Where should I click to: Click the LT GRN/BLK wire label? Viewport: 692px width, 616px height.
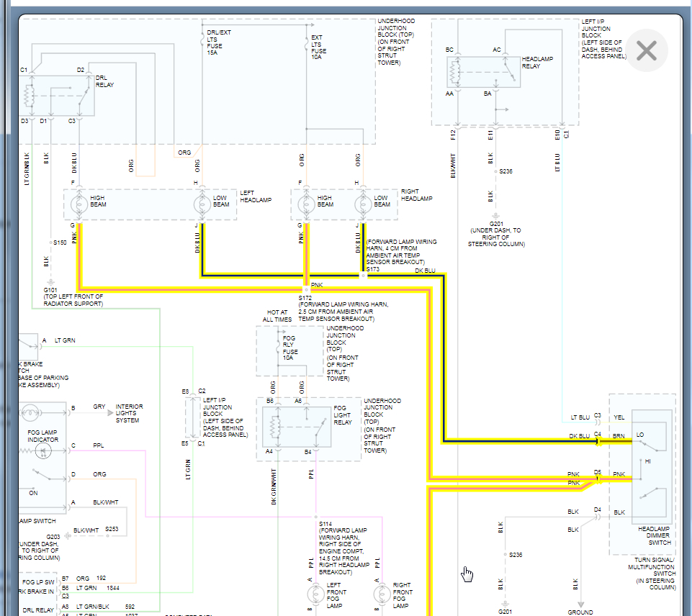coord(93,607)
